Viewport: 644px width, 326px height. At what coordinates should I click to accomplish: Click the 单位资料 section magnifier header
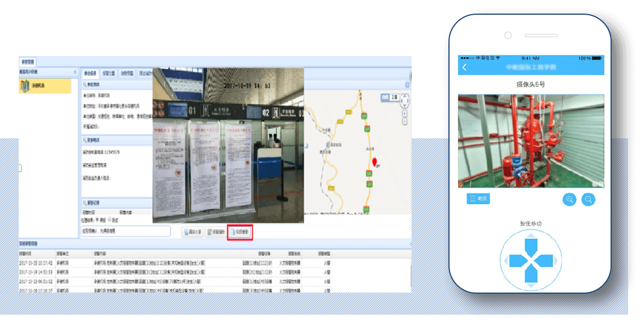91,84
